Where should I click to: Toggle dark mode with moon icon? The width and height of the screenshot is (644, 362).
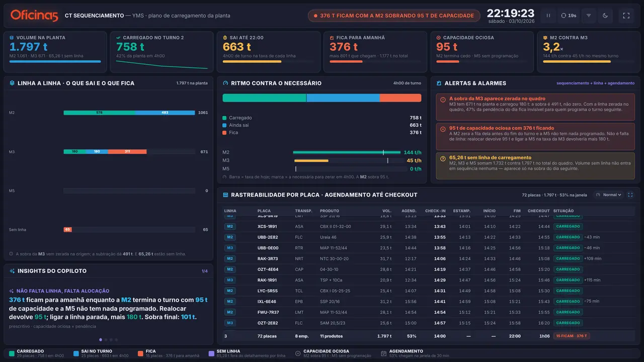[605, 16]
